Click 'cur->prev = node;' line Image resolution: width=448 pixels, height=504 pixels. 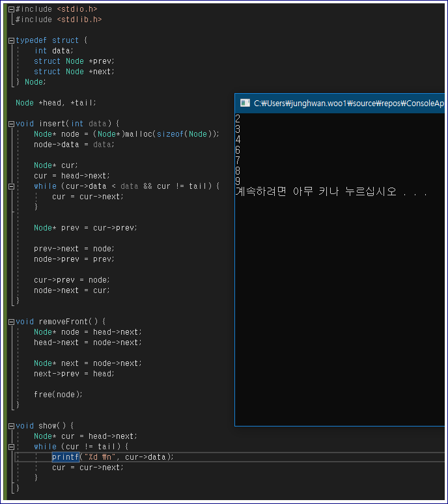pos(72,280)
